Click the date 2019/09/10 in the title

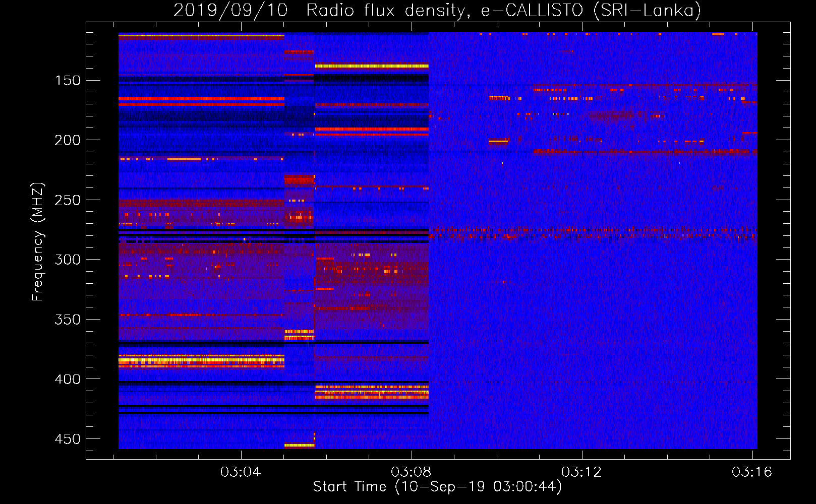230,10
